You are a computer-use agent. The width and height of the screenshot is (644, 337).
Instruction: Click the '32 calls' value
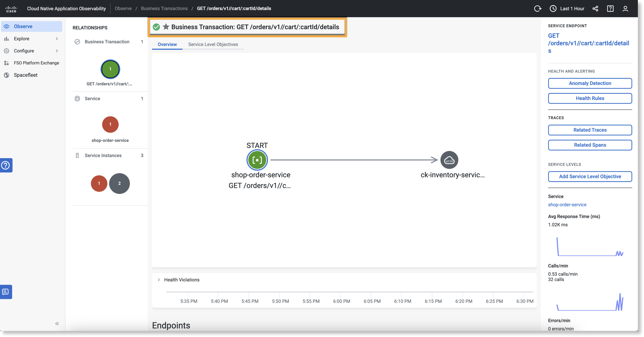(556, 279)
